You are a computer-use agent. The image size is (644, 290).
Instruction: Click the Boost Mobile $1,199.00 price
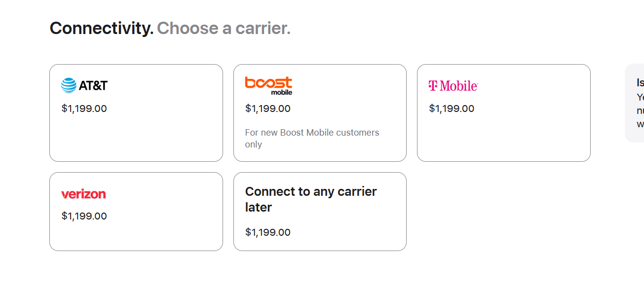pos(267,109)
